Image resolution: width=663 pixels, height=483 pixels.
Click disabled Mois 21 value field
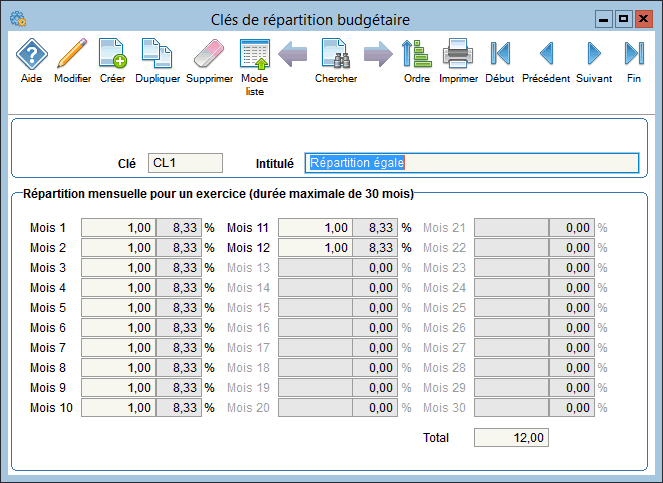tap(511, 228)
